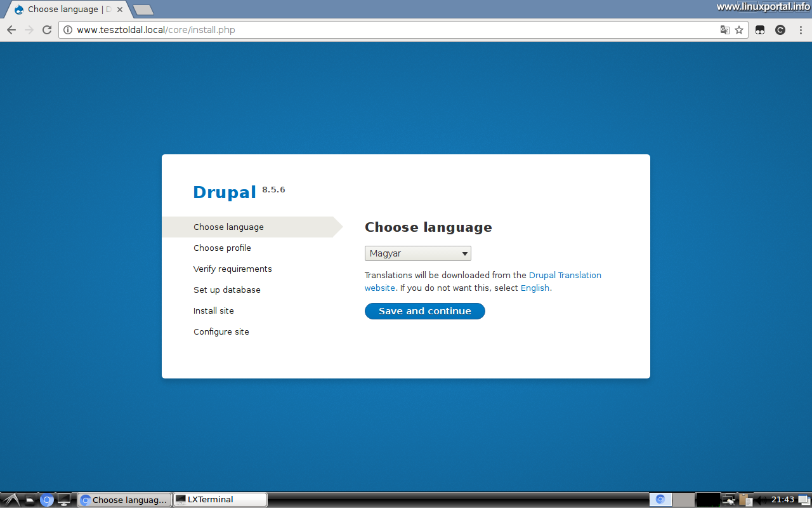Launch Chromium from the taskbar launcher

[47, 500]
